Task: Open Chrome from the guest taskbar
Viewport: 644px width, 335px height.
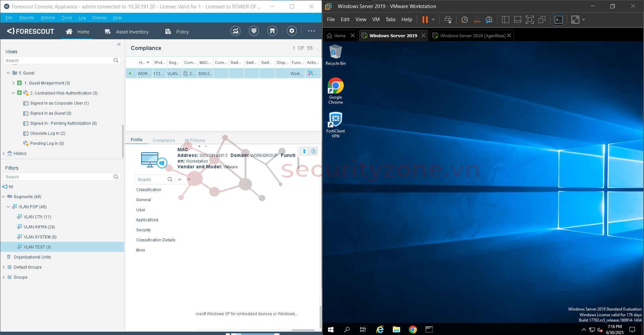Action: [x=413, y=329]
